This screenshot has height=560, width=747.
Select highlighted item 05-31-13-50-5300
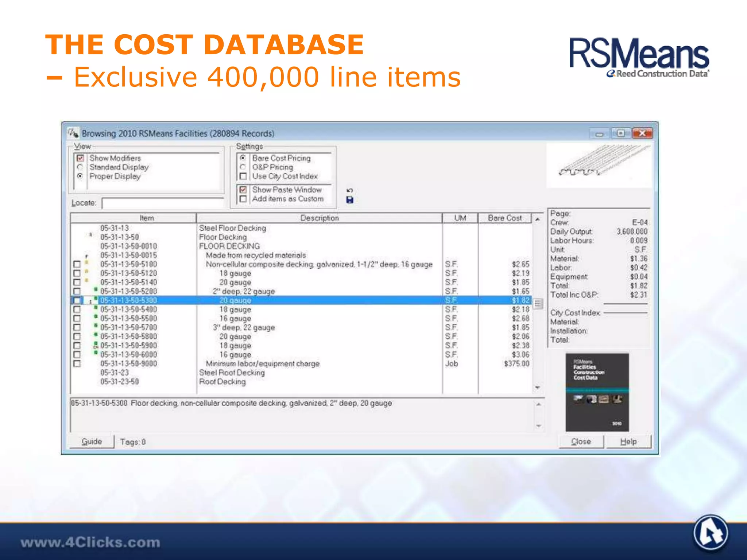pyautogui.click(x=301, y=300)
